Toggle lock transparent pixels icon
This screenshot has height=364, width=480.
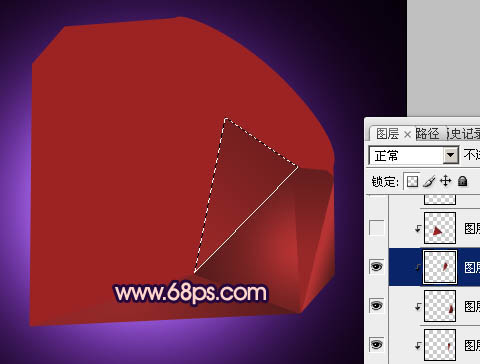tap(412, 182)
